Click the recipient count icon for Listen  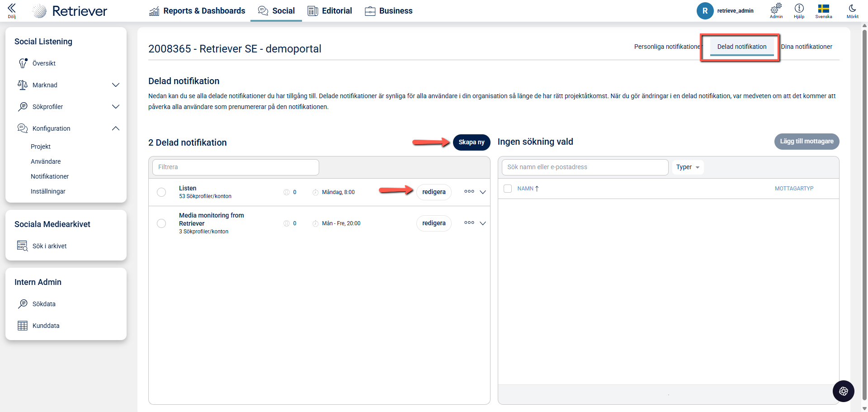(x=287, y=192)
